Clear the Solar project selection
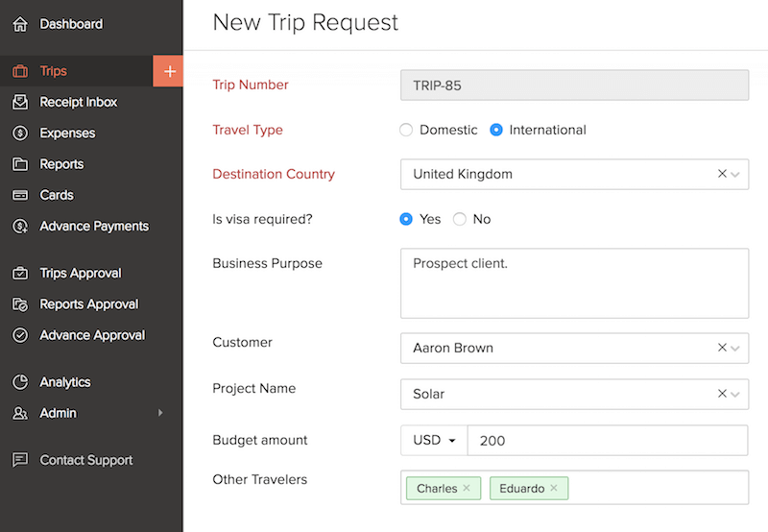 click(x=722, y=394)
